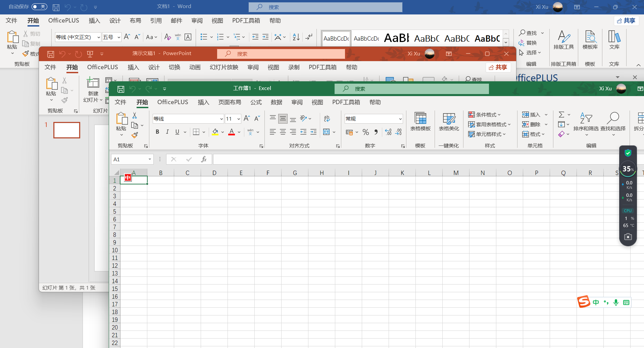
Task: Toggle Sogou IME Chinese/English mode 中
Action: point(596,302)
